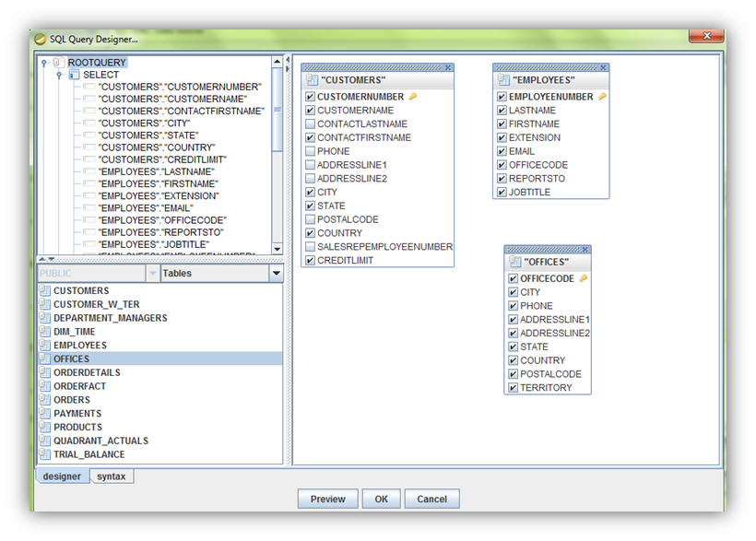Click the key icon next to CUSTOMERNUMBER
Image resolution: width=756 pixels, height=541 pixels.
[x=413, y=97]
